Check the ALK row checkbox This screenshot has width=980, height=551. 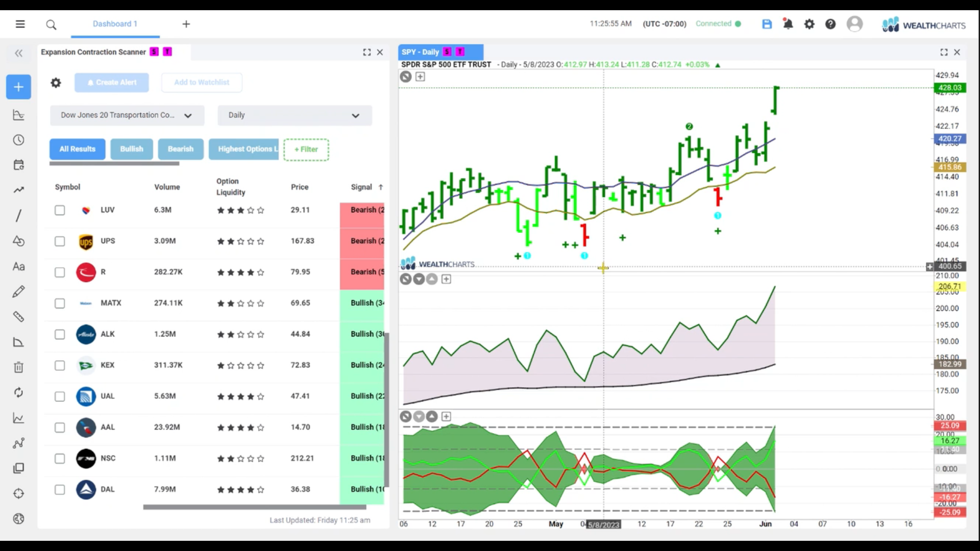point(60,335)
